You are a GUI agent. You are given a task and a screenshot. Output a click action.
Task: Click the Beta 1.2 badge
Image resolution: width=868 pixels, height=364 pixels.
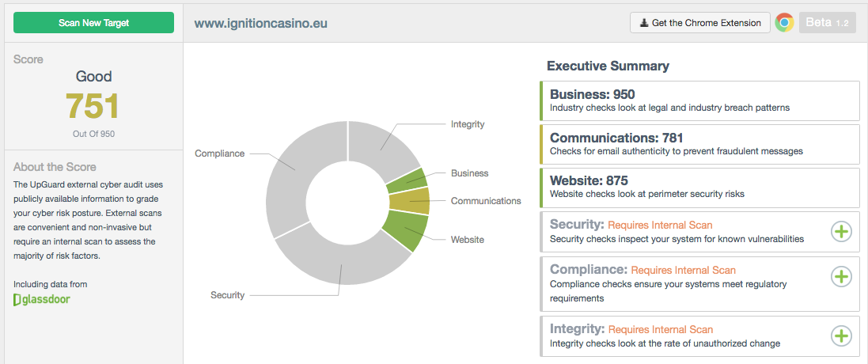827,23
